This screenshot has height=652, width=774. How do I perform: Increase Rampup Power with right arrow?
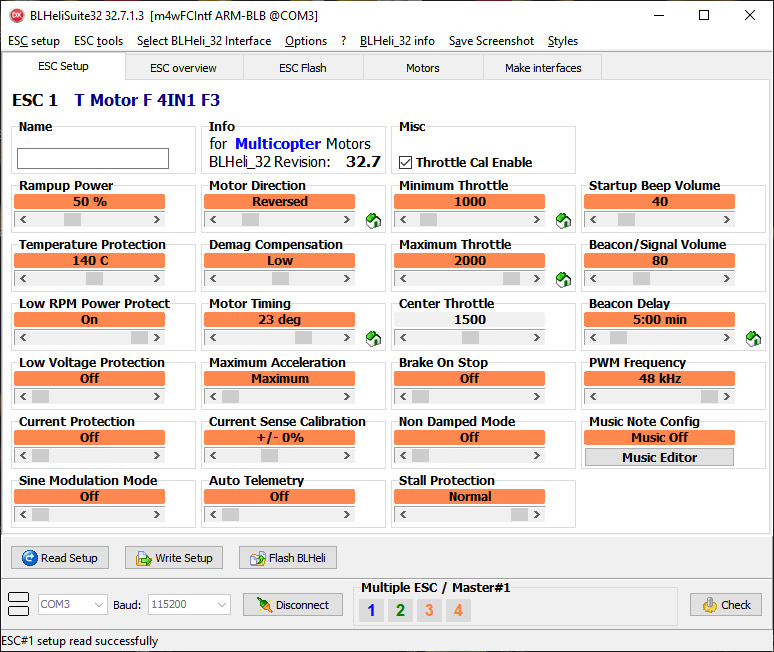click(156, 220)
